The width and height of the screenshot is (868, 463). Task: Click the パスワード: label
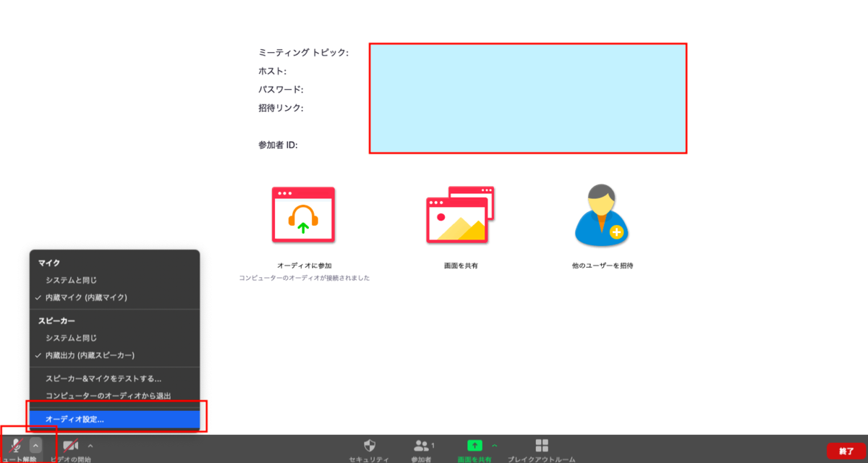[281, 90]
